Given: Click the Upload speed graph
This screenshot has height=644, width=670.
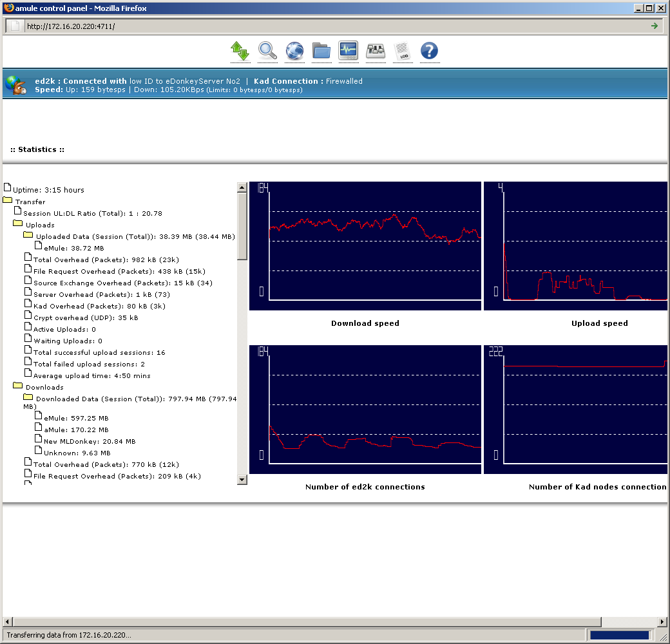Looking at the screenshot, I should pyautogui.click(x=575, y=245).
